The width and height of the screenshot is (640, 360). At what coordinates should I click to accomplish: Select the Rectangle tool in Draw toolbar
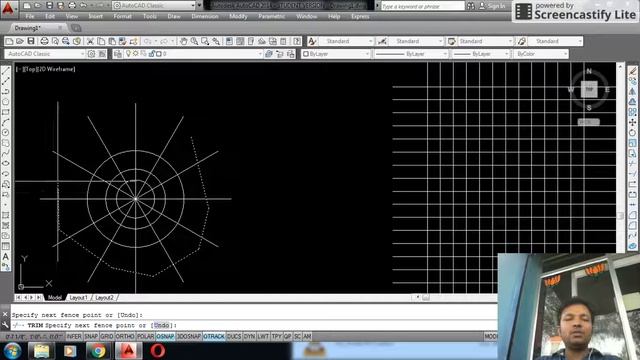pos(6,112)
